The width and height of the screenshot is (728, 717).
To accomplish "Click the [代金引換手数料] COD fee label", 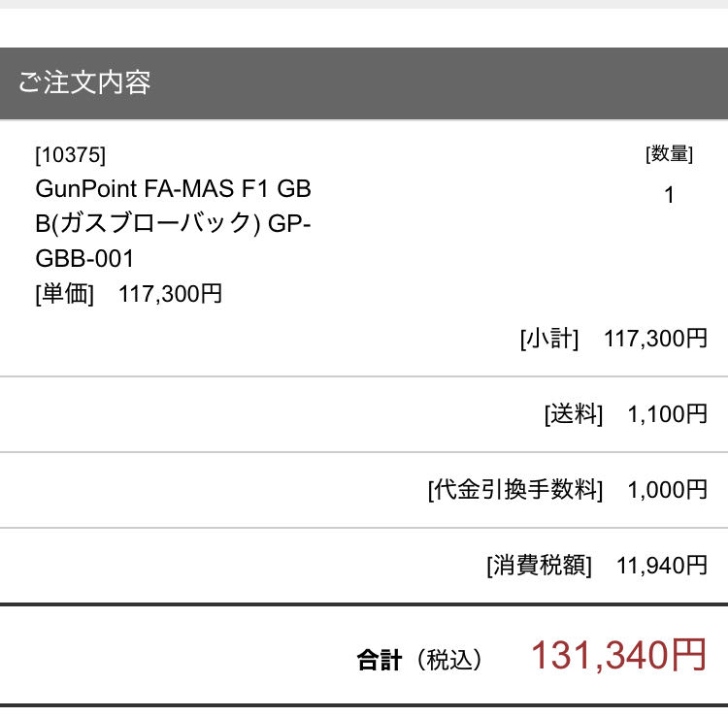I will (514, 490).
